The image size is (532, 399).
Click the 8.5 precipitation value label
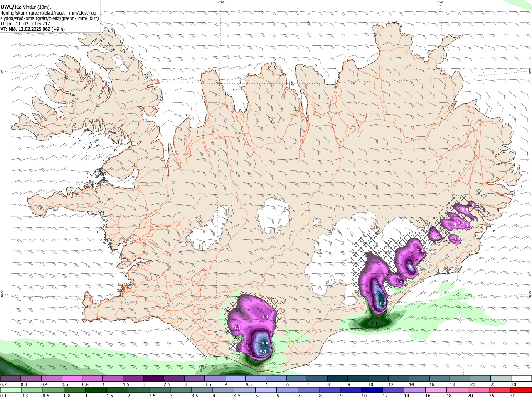[266, 344]
